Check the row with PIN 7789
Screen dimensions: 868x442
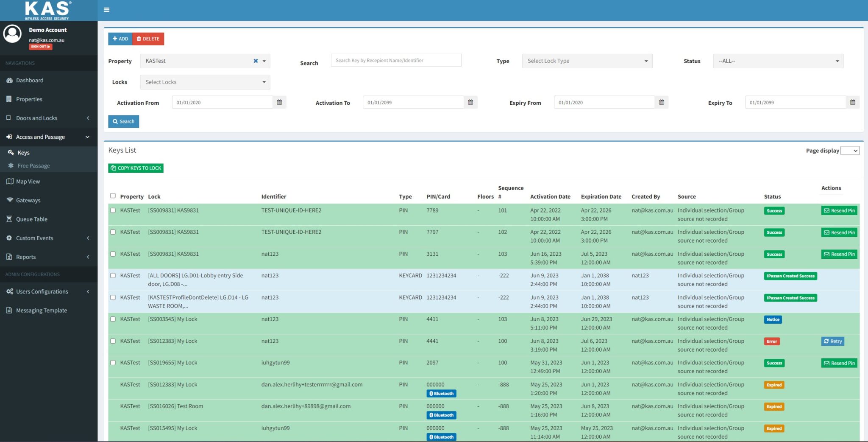click(x=113, y=210)
